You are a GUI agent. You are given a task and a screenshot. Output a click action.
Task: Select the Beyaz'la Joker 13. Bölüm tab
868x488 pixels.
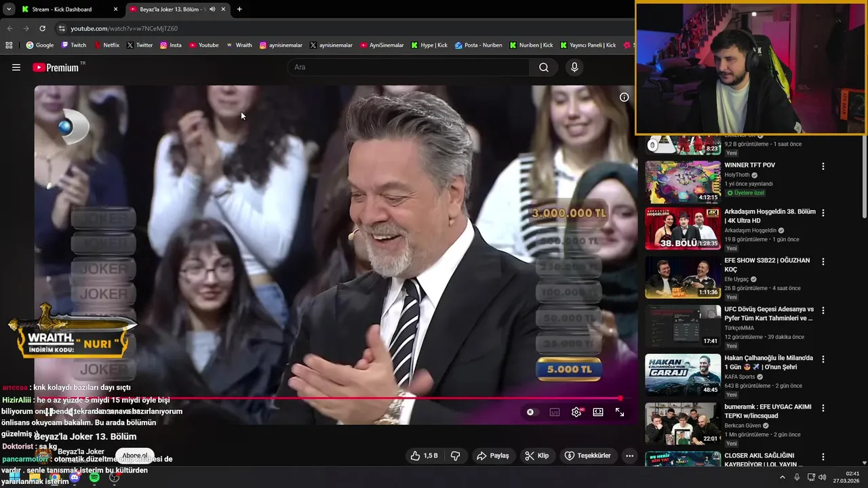coord(178,9)
